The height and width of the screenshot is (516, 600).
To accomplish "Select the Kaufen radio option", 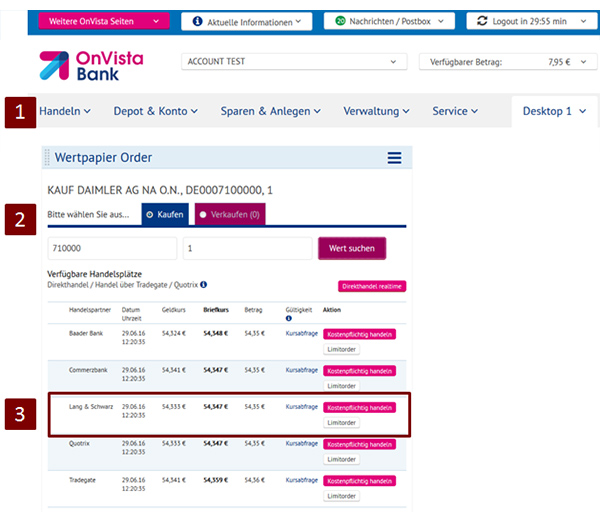I will [x=150, y=214].
